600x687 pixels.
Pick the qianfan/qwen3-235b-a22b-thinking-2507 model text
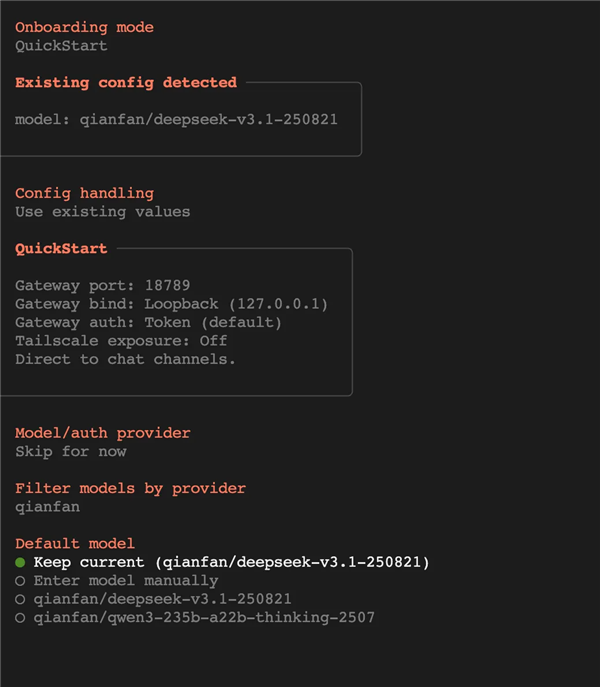click(x=203, y=618)
